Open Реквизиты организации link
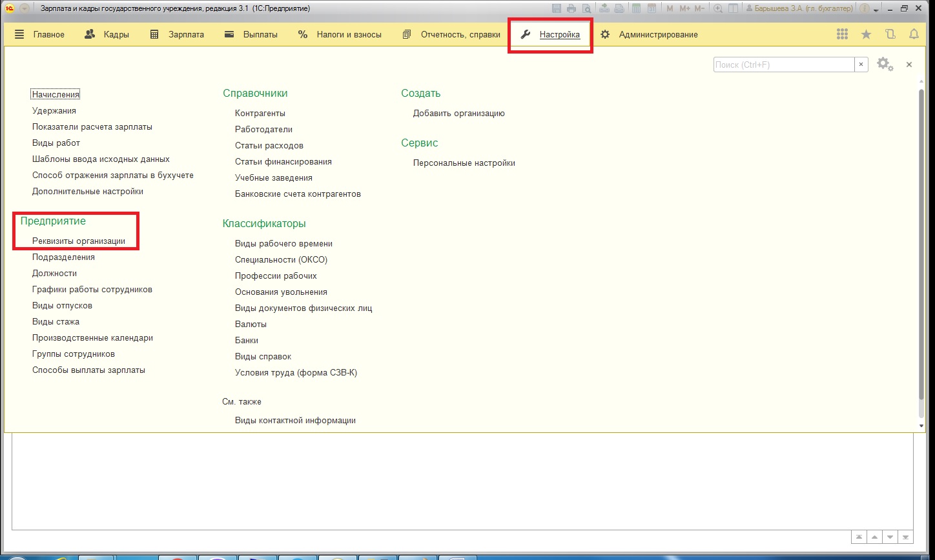Screen dimensions: 935x560 79,241
